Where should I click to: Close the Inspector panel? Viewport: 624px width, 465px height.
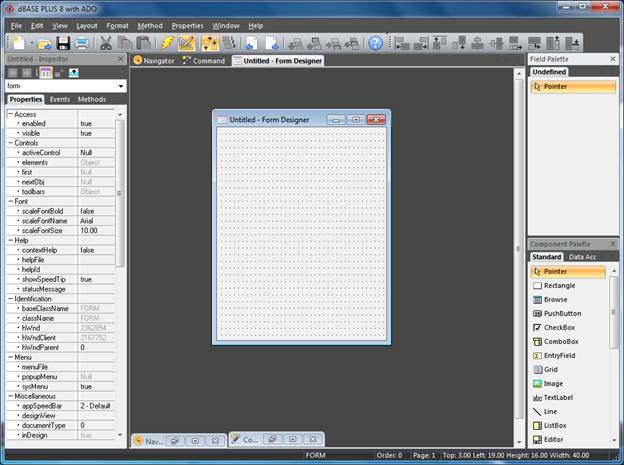pyautogui.click(x=121, y=60)
